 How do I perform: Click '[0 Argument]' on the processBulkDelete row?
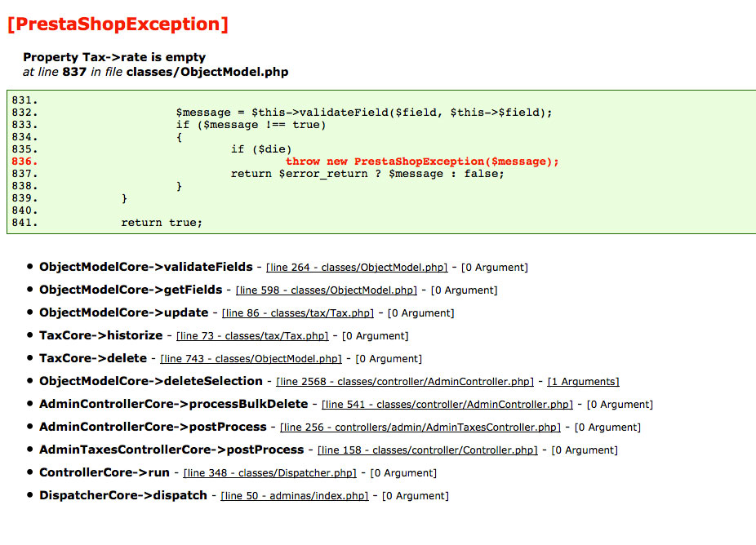tap(620, 405)
